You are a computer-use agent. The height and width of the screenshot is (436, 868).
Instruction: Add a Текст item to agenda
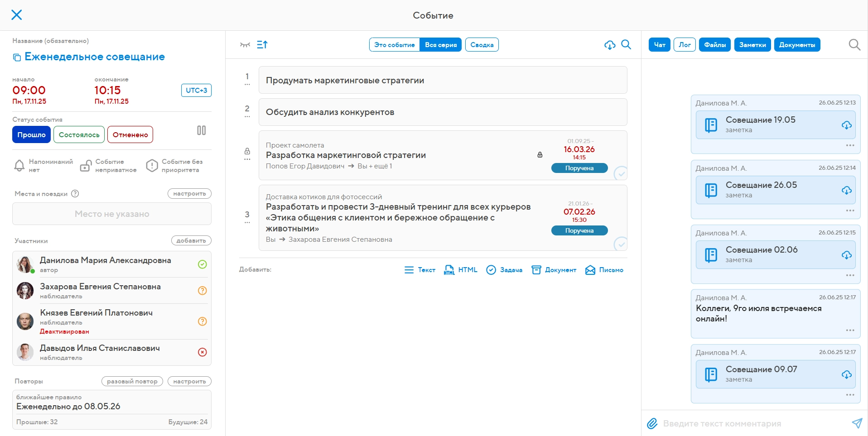(x=420, y=270)
